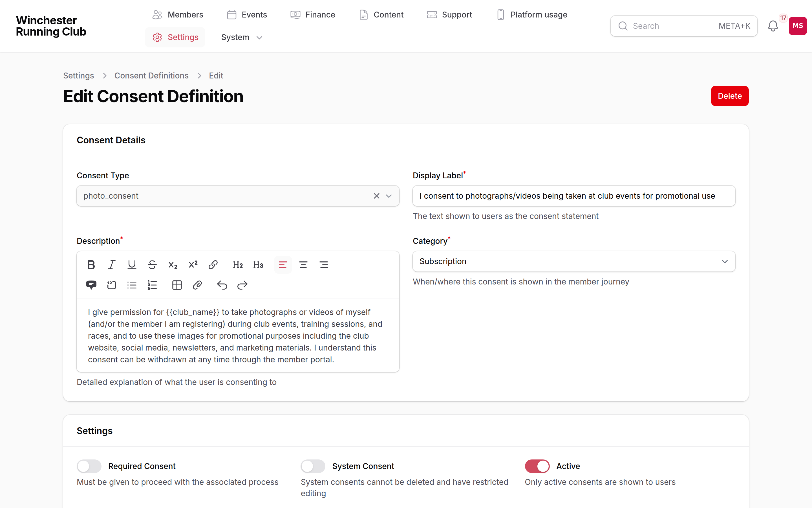812x508 pixels.
Task: Open the Support section
Action: (449, 15)
